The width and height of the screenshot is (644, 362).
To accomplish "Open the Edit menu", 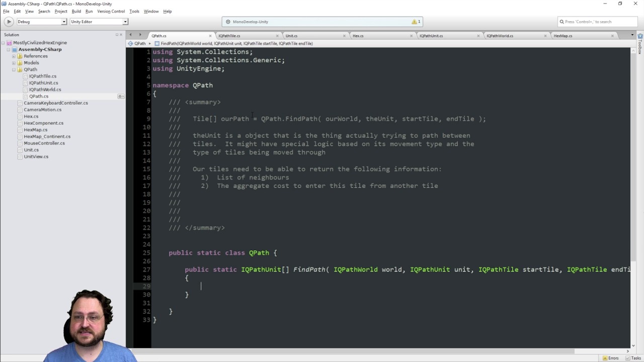I will point(17,11).
